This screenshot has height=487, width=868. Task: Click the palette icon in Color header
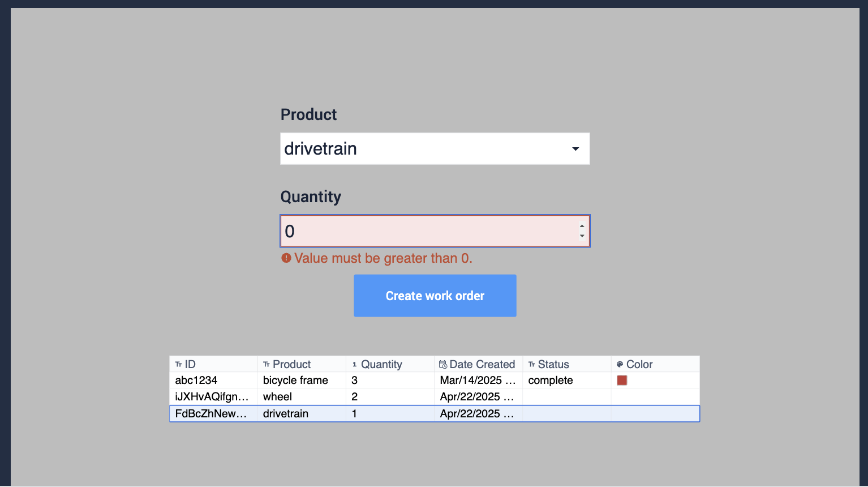point(620,365)
